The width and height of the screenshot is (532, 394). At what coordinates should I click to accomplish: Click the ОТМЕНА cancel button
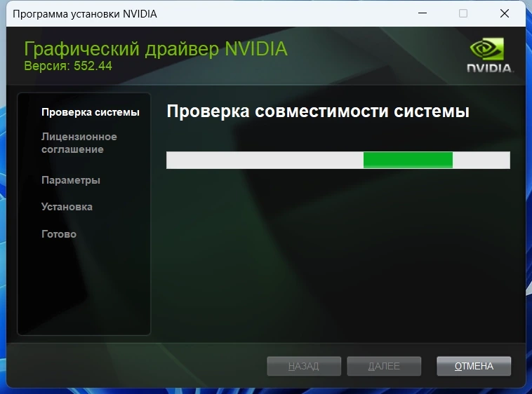[474, 366]
